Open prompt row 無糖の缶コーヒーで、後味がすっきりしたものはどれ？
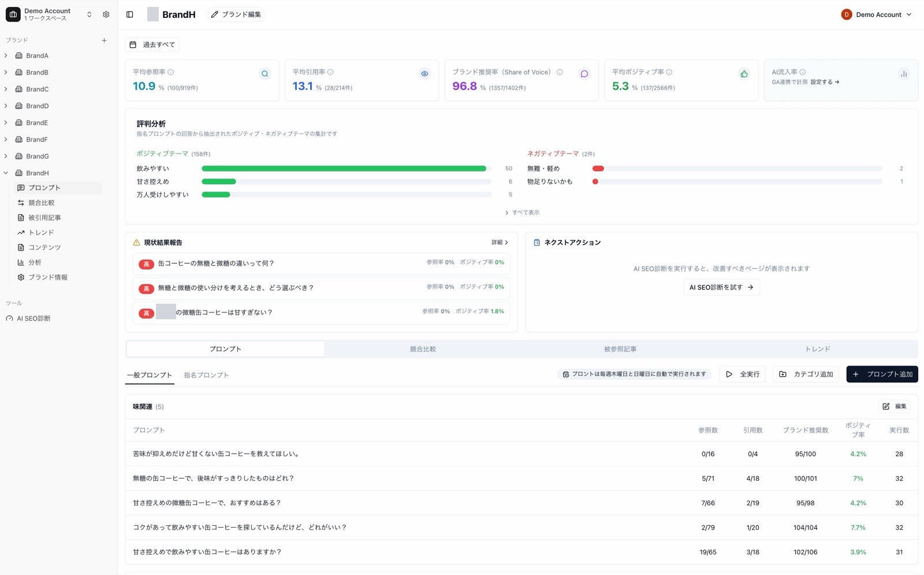The width and height of the screenshot is (924, 575). coord(521,479)
